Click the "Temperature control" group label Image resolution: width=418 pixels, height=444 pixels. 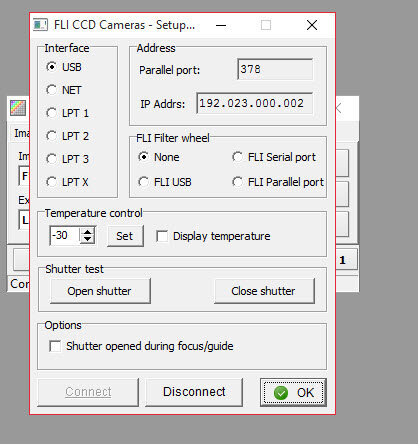(93, 213)
